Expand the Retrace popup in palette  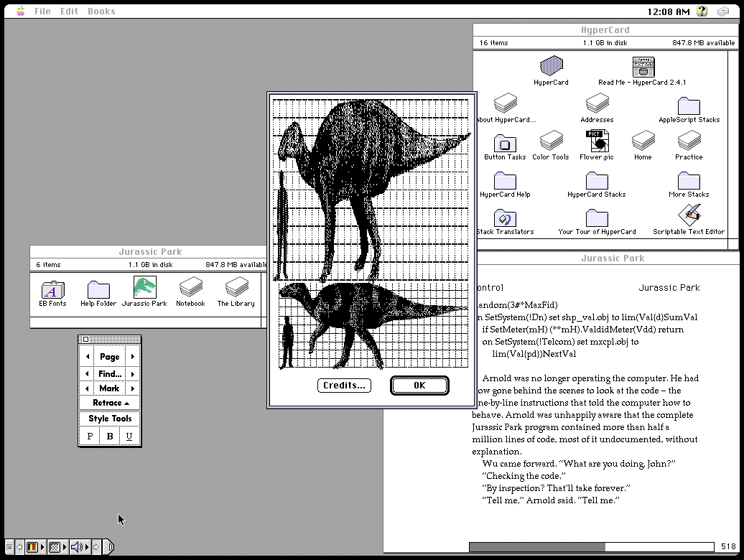click(x=110, y=403)
